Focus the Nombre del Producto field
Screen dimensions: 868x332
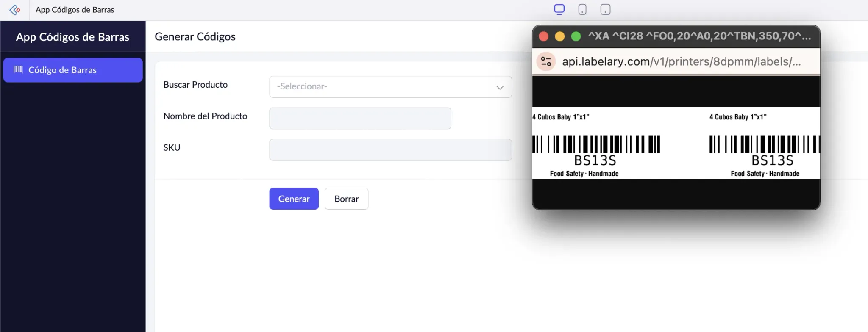click(360, 118)
